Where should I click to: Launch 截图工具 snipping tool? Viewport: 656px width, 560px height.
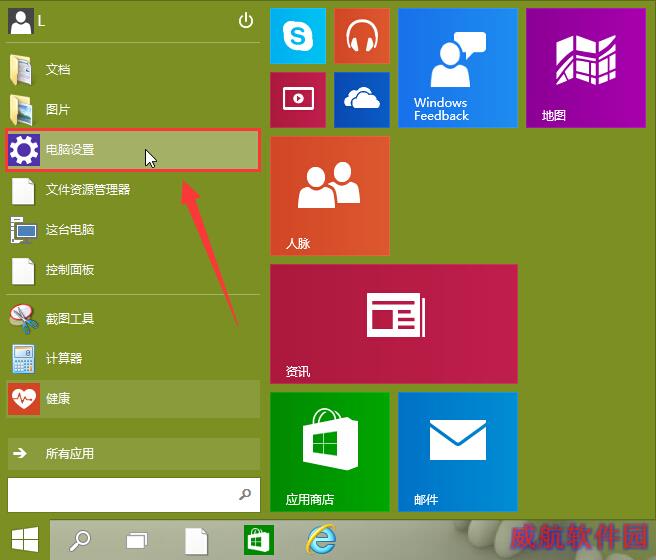tap(133, 319)
